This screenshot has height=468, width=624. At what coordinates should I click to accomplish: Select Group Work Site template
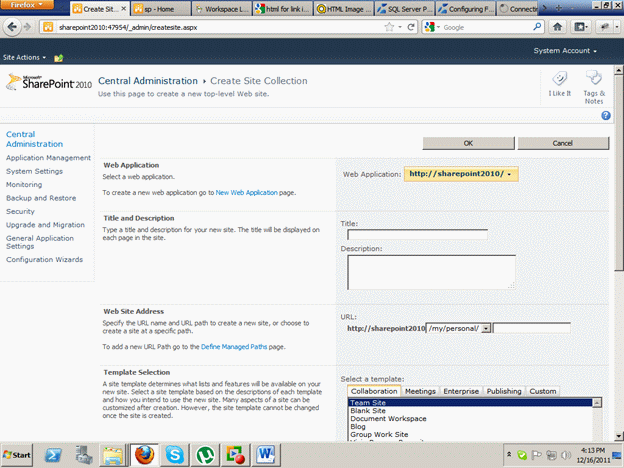(379, 435)
